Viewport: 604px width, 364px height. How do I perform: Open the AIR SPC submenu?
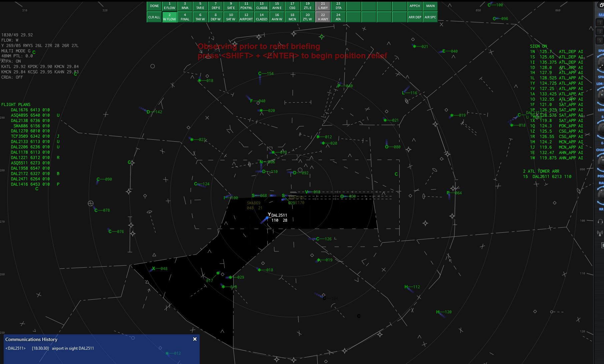coord(430,17)
